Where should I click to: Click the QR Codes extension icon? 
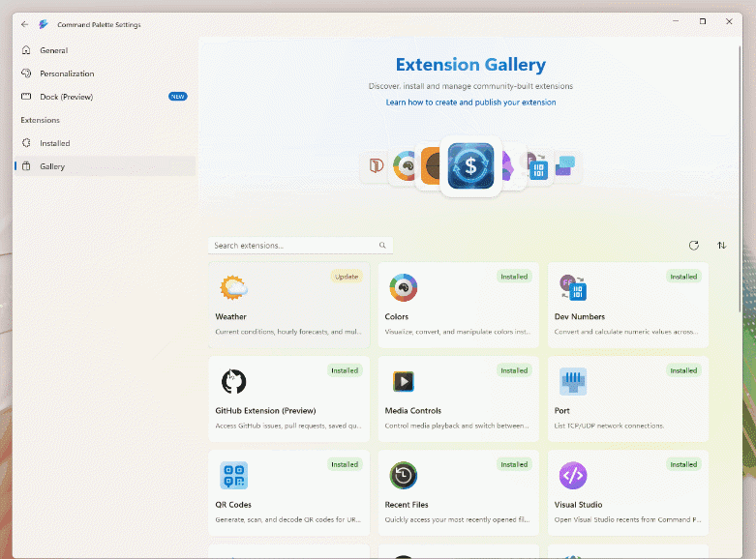[x=234, y=475]
